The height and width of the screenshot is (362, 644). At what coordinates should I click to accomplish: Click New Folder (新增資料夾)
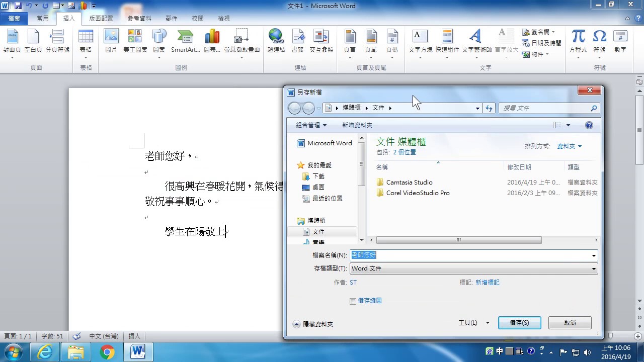357,125
